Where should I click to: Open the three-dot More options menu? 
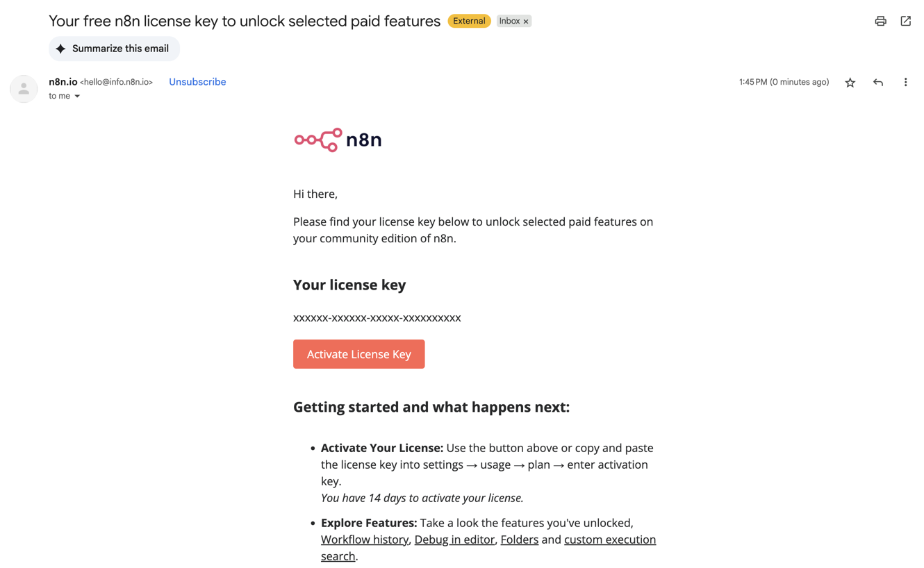click(x=905, y=82)
